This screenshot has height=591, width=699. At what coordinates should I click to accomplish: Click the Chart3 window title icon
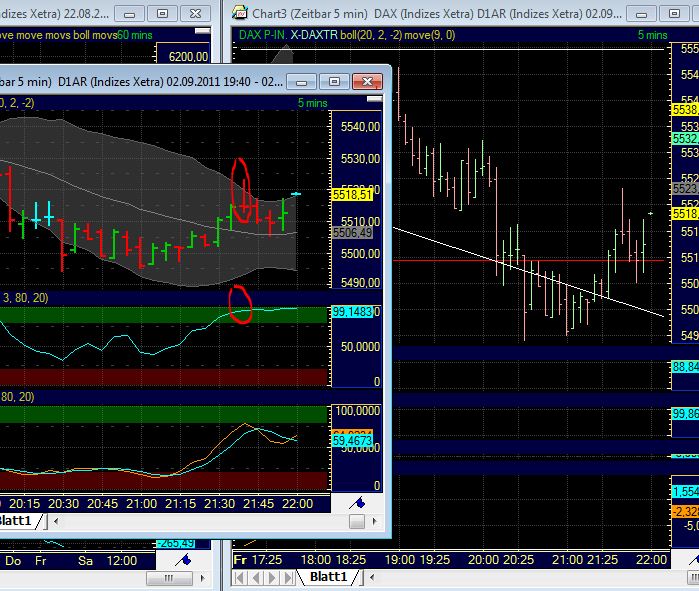pyautogui.click(x=240, y=12)
